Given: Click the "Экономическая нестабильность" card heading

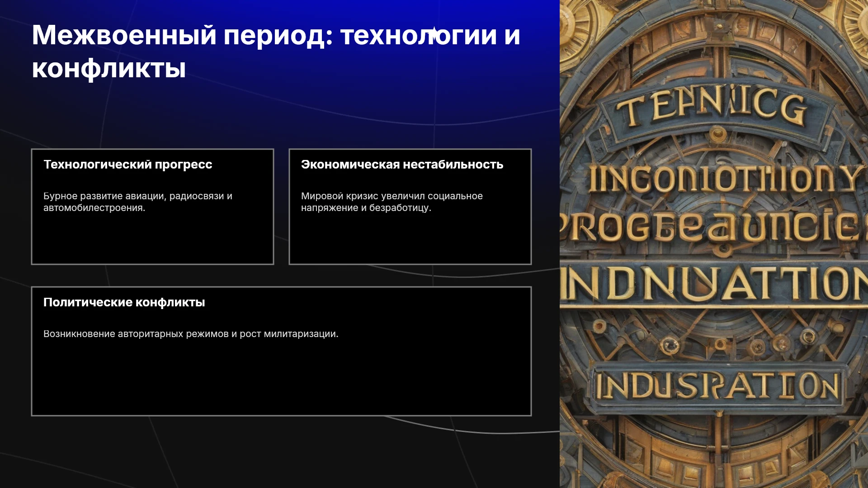Looking at the screenshot, I should pyautogui.click(x=402, y=164).
